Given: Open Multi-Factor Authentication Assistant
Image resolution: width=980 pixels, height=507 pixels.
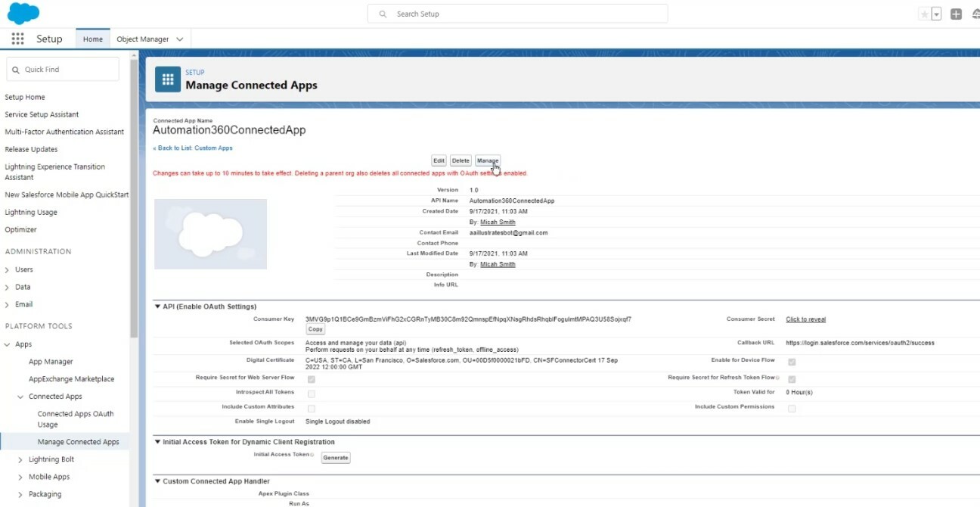Looking at the screenshot, I should coord(64,132).
